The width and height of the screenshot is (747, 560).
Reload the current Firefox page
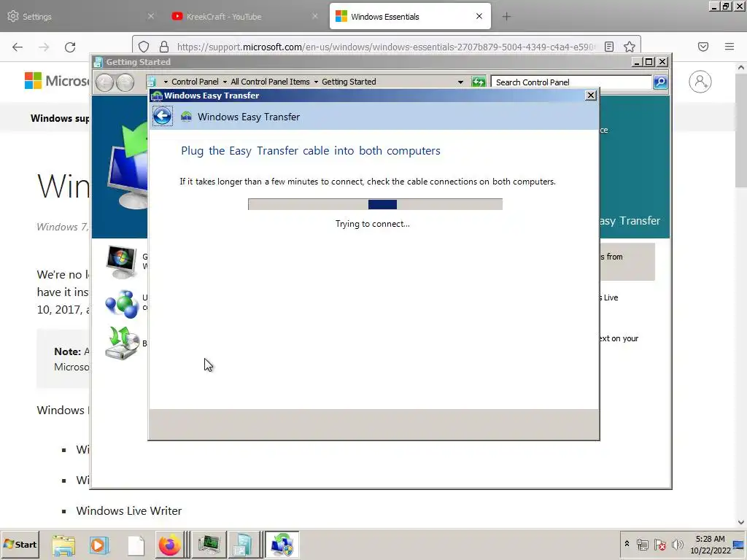point(70,47)
